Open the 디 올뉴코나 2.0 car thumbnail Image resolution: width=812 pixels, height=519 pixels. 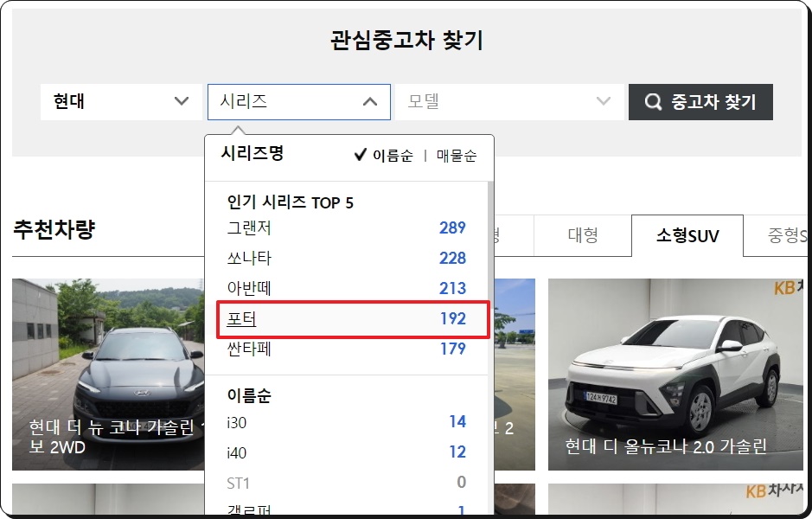(675, 375)
